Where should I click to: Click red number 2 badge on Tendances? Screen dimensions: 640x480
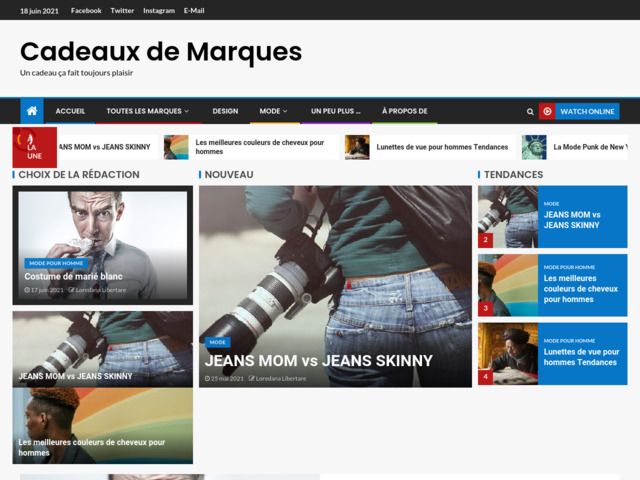point(486,240)
